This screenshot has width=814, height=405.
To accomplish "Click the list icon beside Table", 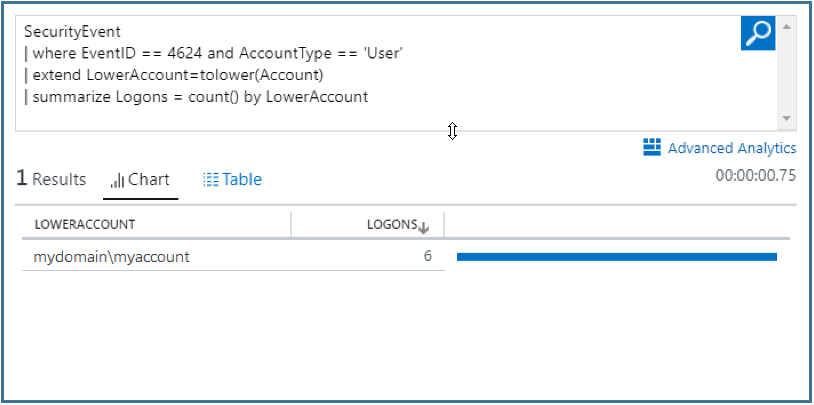I will 210,180.
